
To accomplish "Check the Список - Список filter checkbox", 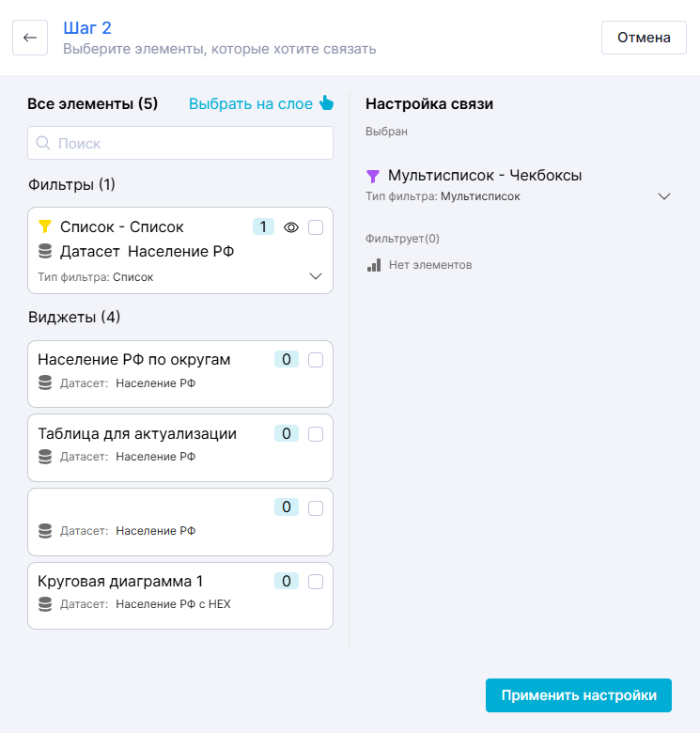I will [x=316, y=226].
